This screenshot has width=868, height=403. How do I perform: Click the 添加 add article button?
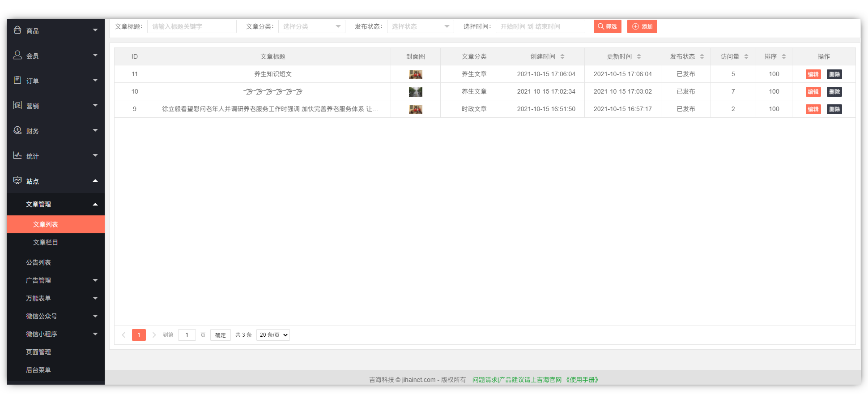point(642,26)
